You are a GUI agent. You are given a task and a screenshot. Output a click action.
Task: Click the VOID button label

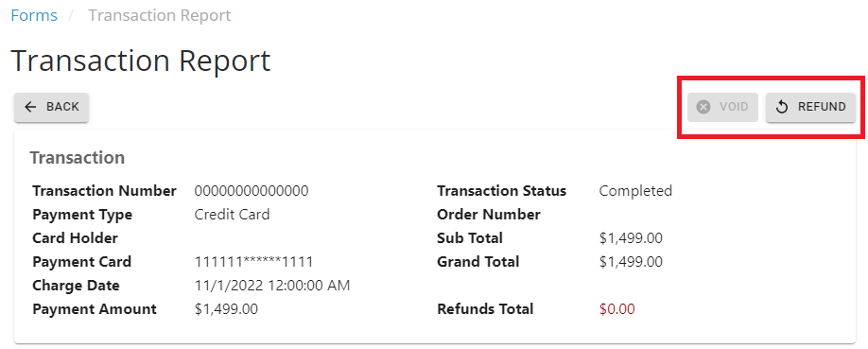[x=734, y=107]
